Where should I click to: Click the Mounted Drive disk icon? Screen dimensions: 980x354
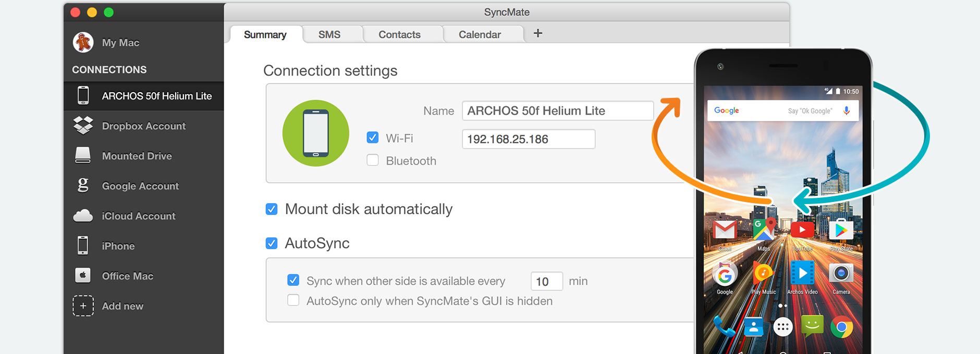pyautogui.click(x=83, y=155)
